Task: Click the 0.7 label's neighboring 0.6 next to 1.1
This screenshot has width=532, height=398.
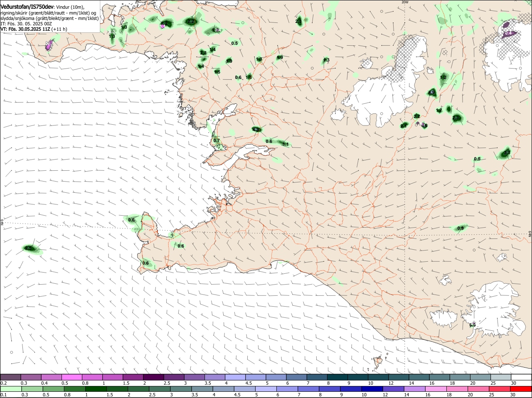Action: coord(269,141)
